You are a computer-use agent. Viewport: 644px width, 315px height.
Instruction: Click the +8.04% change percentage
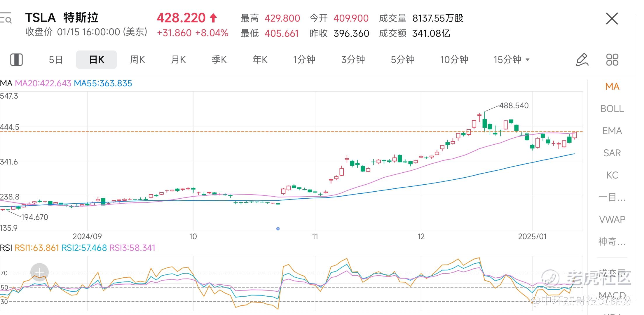coord(212,33)
